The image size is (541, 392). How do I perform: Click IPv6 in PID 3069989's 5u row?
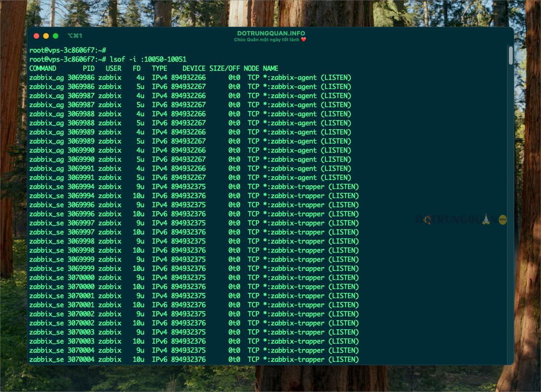(160, 141)
